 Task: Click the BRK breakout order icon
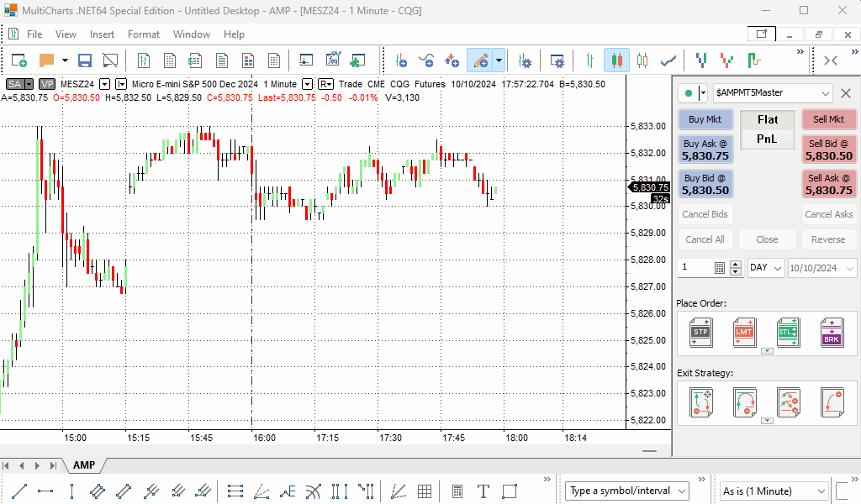point(832,333)
